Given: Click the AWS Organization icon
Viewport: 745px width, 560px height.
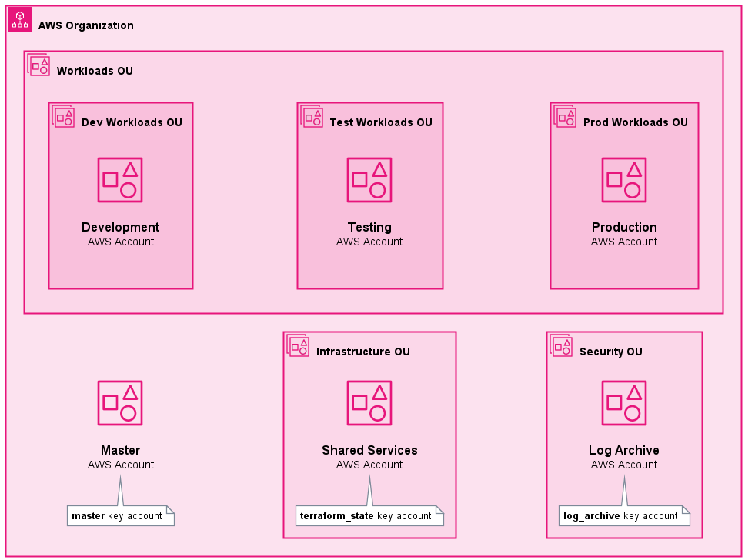Looking at the screenshot, I should pyautogui.click(x=20, y=19).
